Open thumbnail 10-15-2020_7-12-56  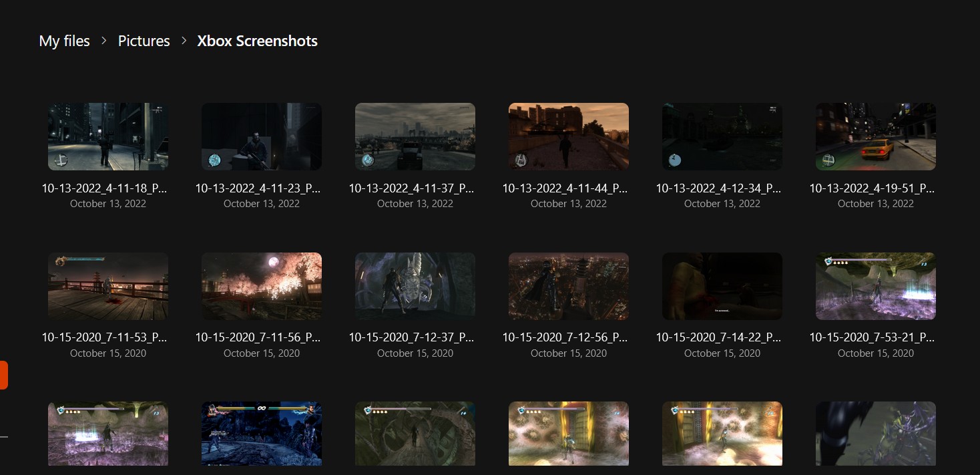point(569,286)
